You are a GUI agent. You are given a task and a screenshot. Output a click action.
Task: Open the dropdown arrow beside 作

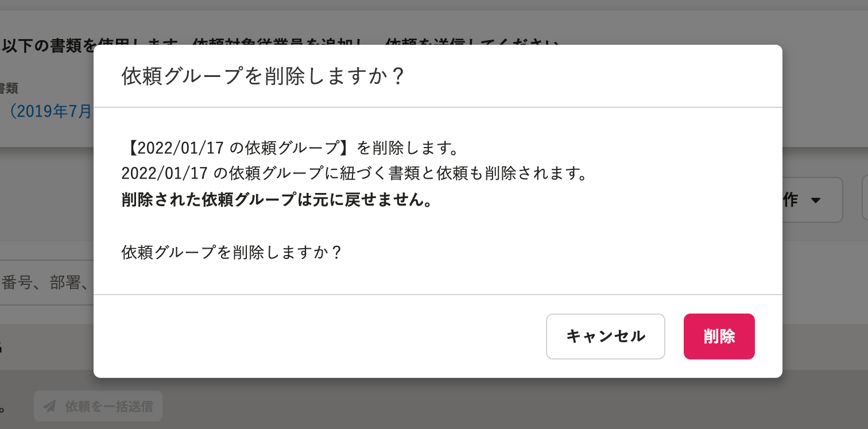pyautogui.click(x=815, y=200)
